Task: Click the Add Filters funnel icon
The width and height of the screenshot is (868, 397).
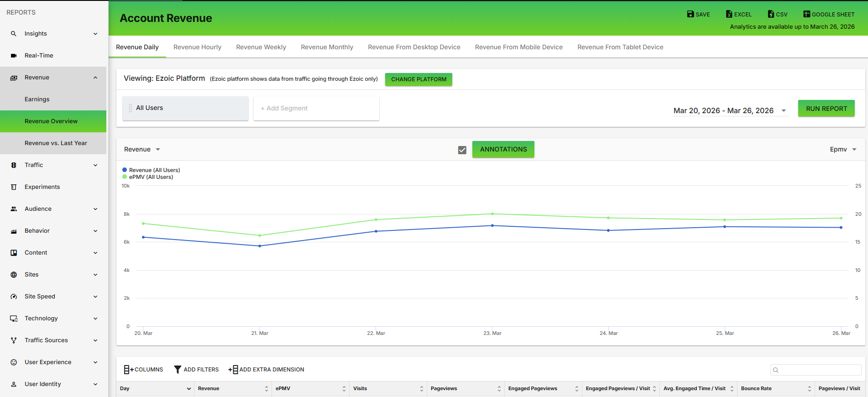Action: pyautogui.click(x=178, y=370)
